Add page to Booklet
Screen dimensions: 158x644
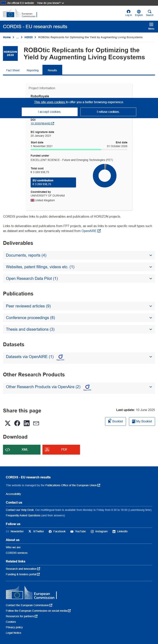coord(115,421)
